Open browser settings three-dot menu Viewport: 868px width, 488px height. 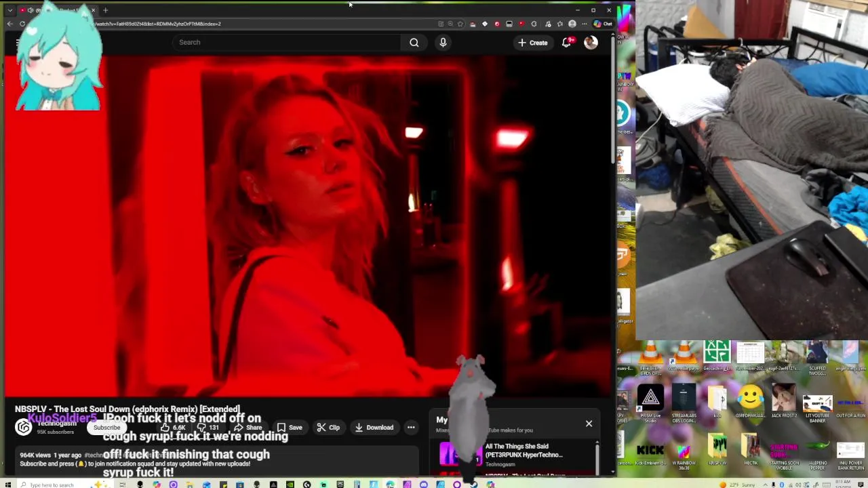[585, 24]
